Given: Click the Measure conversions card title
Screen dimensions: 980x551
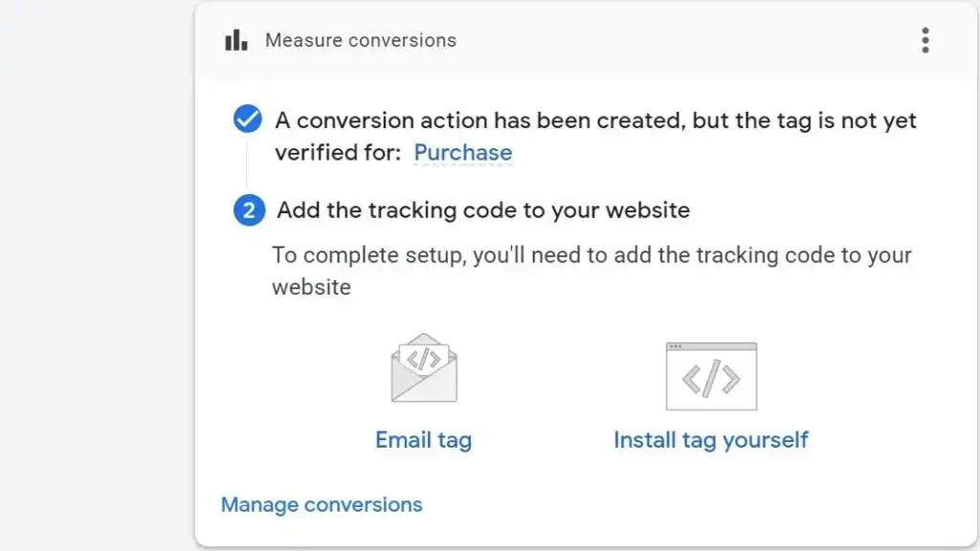Looking at the screenshot, I should 360,40.
